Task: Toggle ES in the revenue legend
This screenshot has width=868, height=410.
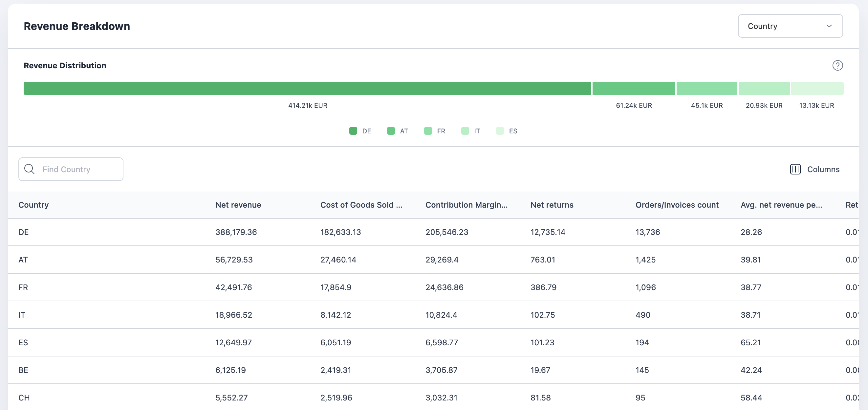Action: click(500, 131)
